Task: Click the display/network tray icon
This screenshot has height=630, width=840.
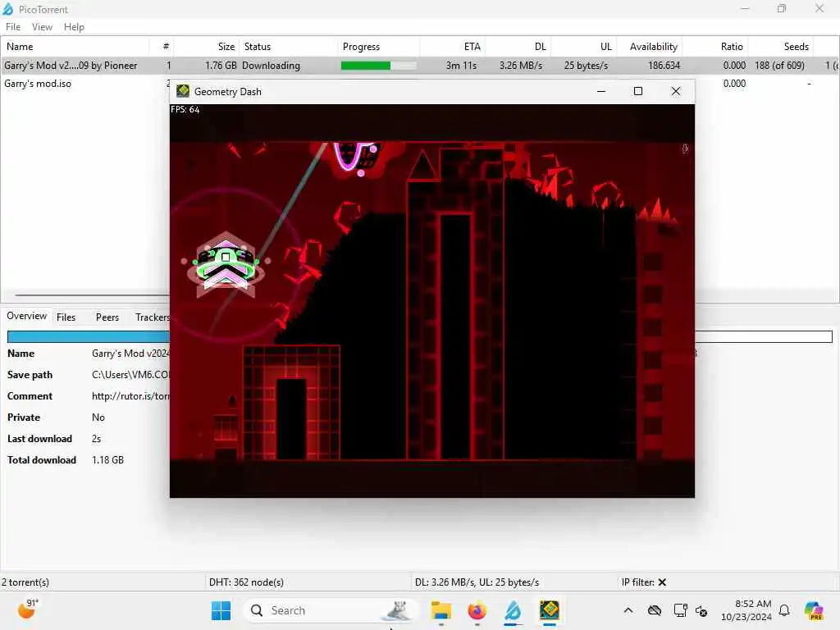Action: [680, 610]
